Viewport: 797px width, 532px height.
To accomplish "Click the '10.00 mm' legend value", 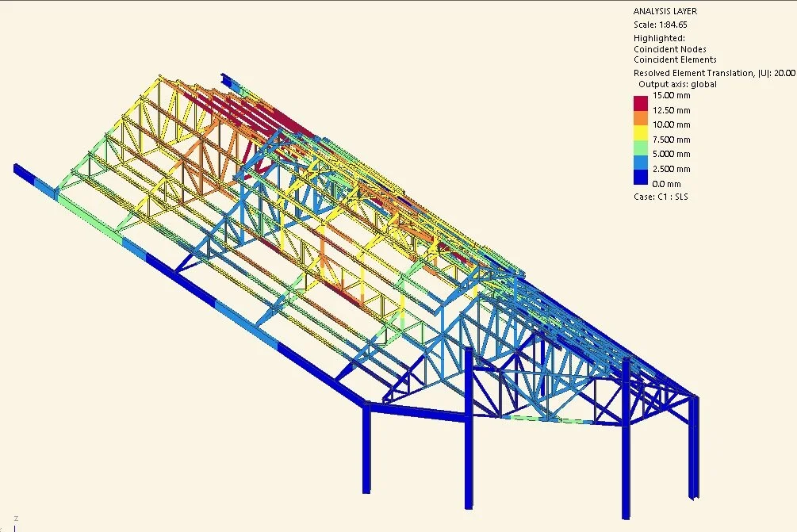I will pyautogui.click(x=672, y=124).
